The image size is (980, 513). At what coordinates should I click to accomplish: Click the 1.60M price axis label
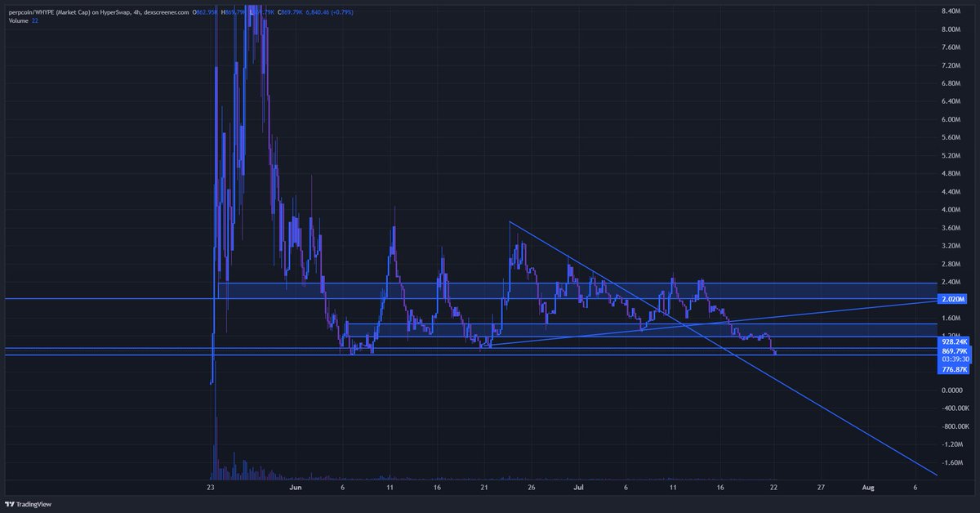[x=952, y=318]
